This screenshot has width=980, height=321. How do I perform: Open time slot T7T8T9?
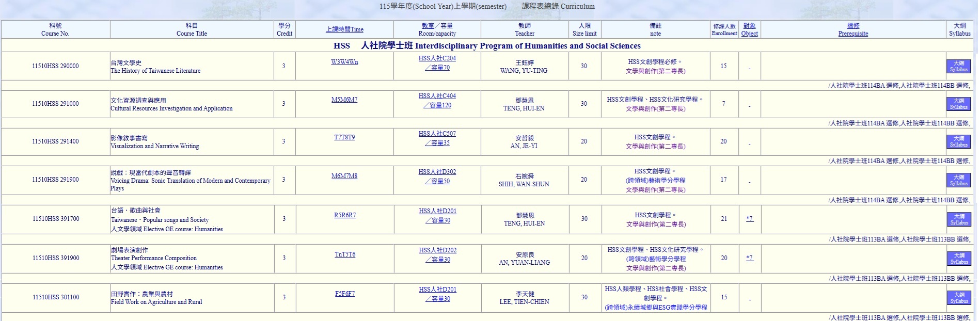coord(344,137)
